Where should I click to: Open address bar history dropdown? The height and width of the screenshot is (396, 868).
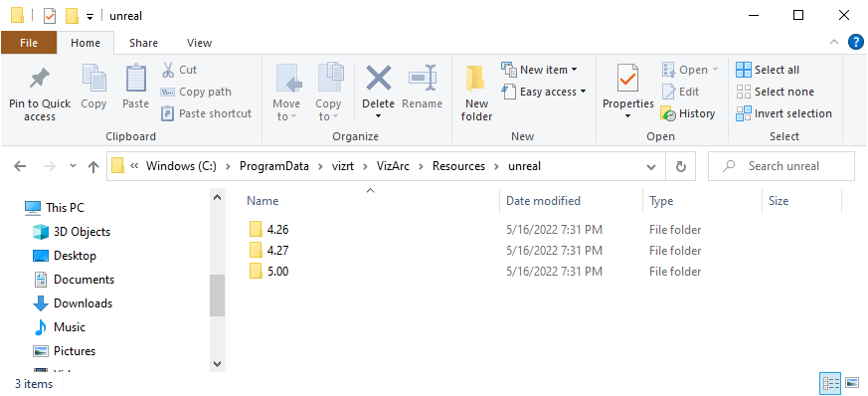coord(651,166)
